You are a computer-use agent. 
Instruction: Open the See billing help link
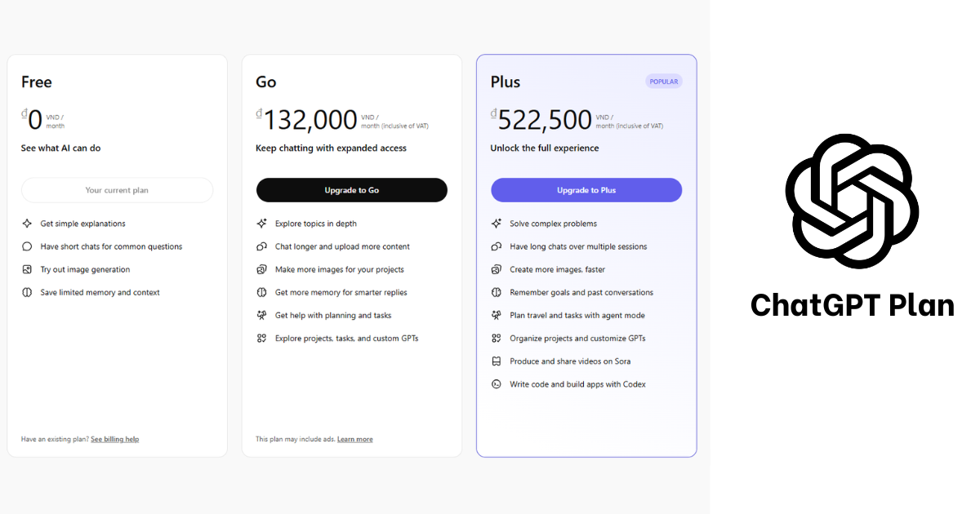coord(114,439)
